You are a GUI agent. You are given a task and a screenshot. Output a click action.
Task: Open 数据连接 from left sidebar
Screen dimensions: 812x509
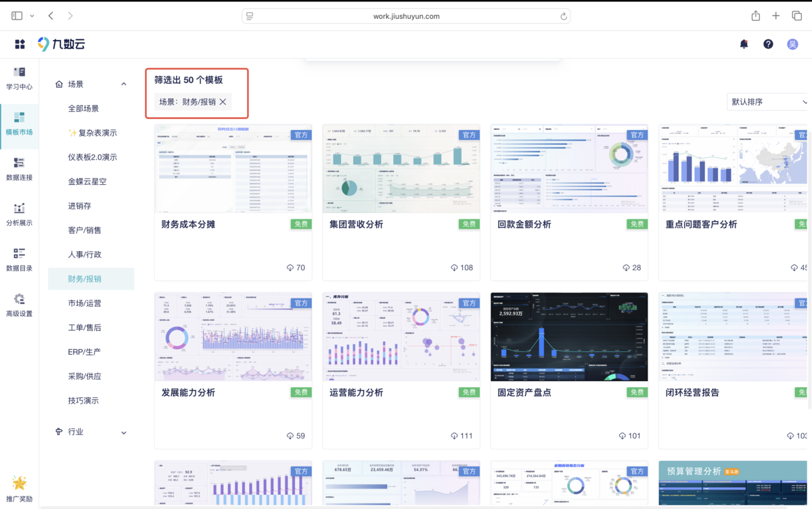tap(19, 169)
